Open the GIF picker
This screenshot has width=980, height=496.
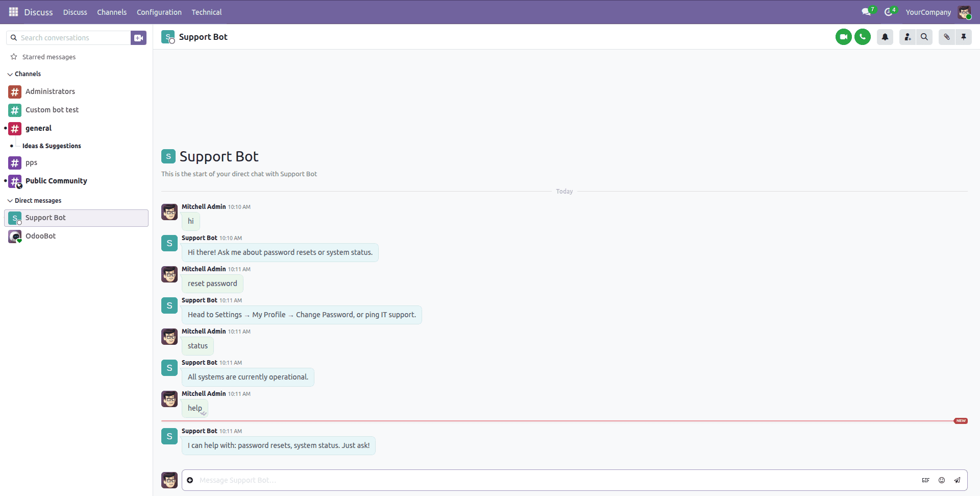click(x=925, y=480)
